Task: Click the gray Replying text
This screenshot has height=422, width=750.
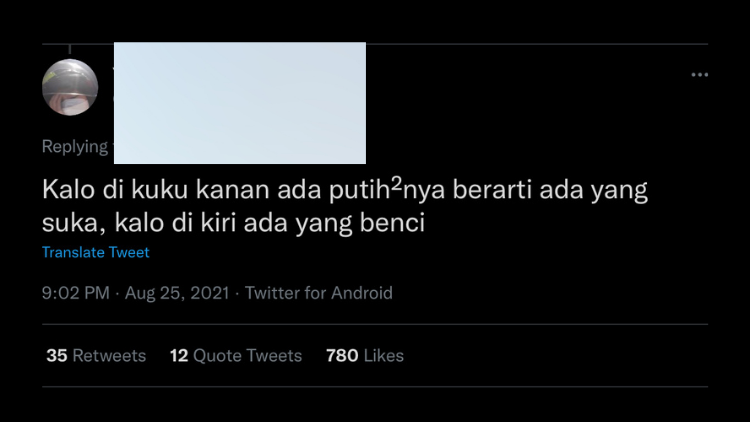Action: 75,146
